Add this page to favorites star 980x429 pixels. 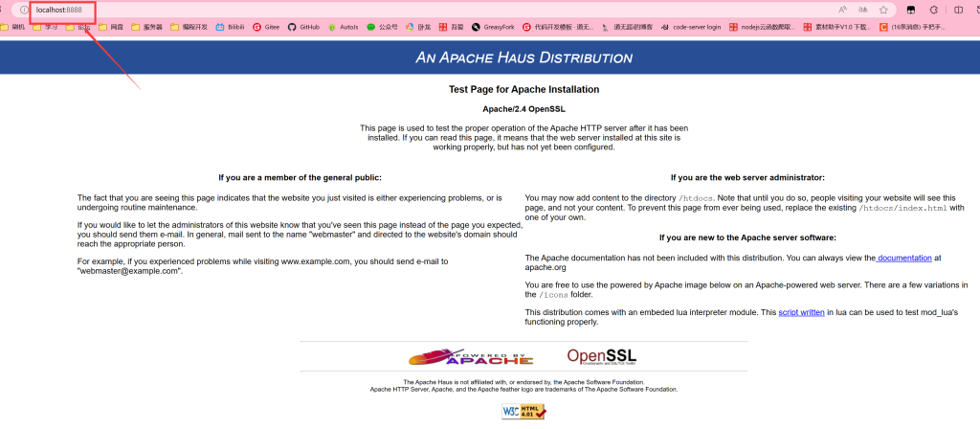pos(883,10)
